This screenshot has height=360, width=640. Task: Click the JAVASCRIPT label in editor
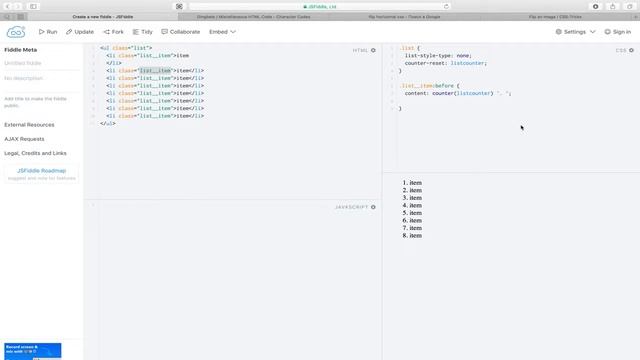coord(351,207)
